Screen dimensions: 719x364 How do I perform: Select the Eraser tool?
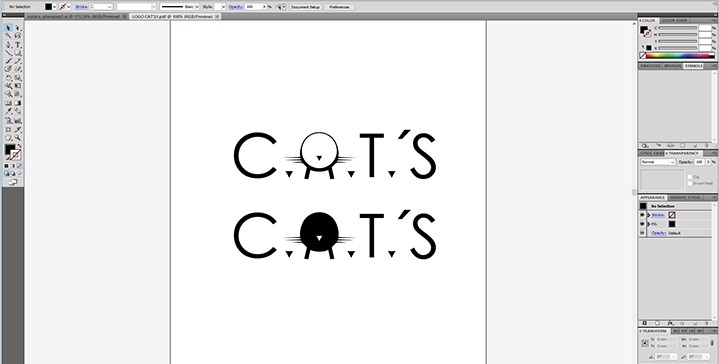[18, 69]
